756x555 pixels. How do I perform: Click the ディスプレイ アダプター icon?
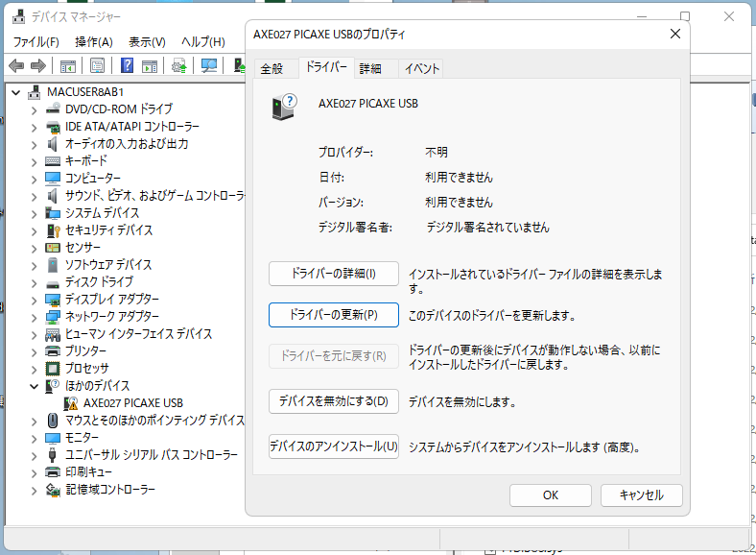(x=53, y=300)
